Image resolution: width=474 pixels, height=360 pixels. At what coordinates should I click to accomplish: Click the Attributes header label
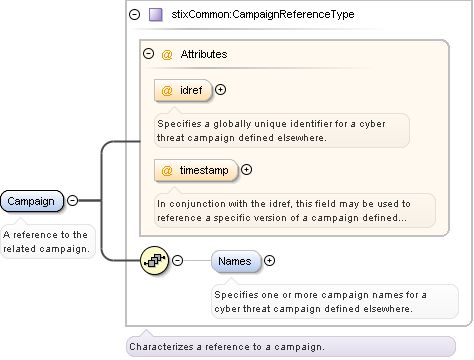204,54
